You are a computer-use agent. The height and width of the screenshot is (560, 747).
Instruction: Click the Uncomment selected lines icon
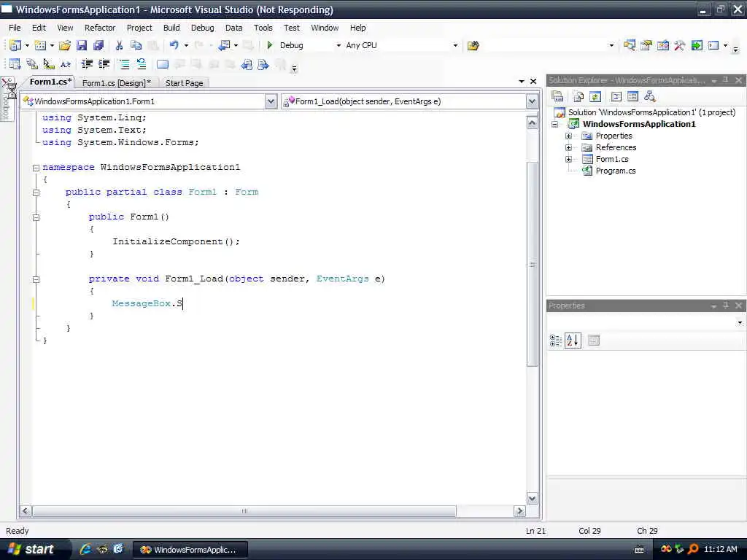pyautogui.click(x=141, y=64)
